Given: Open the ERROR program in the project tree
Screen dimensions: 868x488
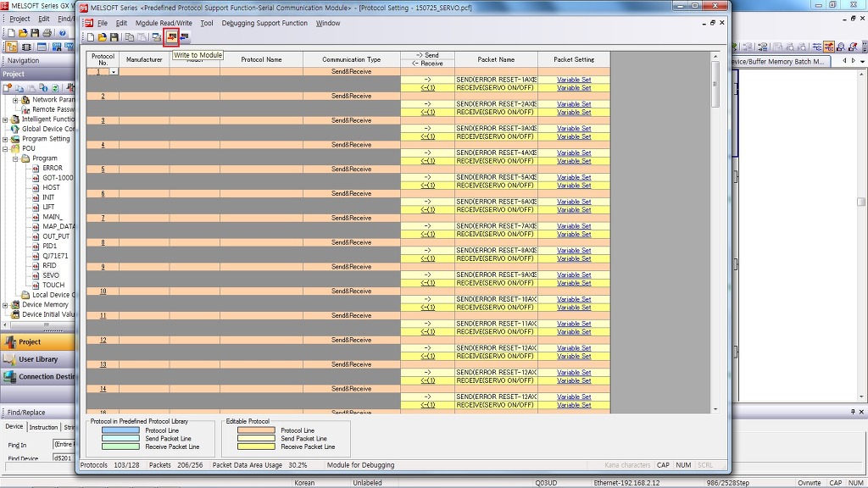Looking at the screenshot, I should click(x=53, y=168).
